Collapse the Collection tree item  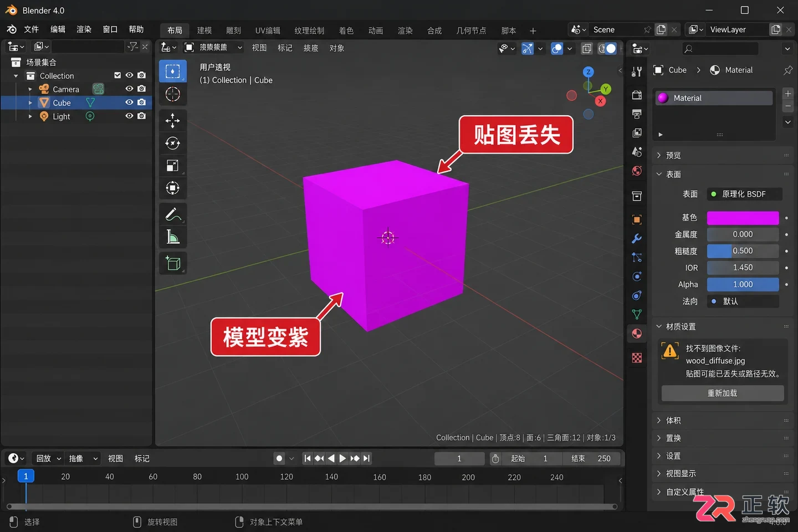click(16, 76)
